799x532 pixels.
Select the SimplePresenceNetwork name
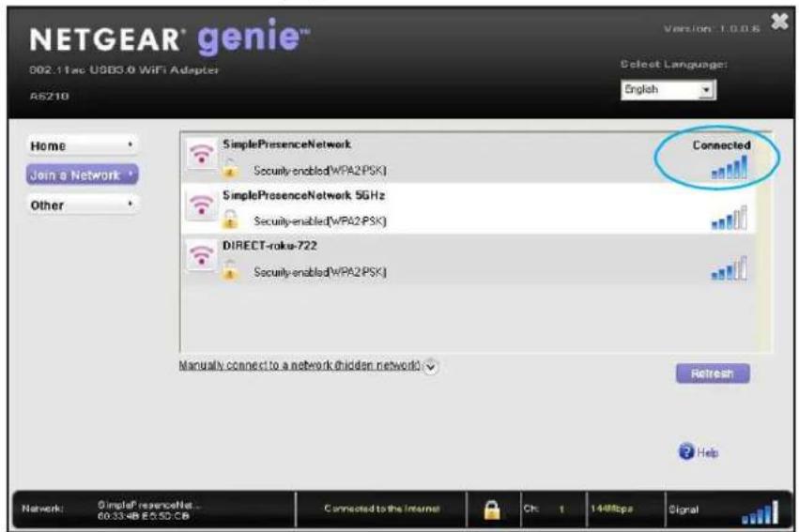tap(286, 144)
